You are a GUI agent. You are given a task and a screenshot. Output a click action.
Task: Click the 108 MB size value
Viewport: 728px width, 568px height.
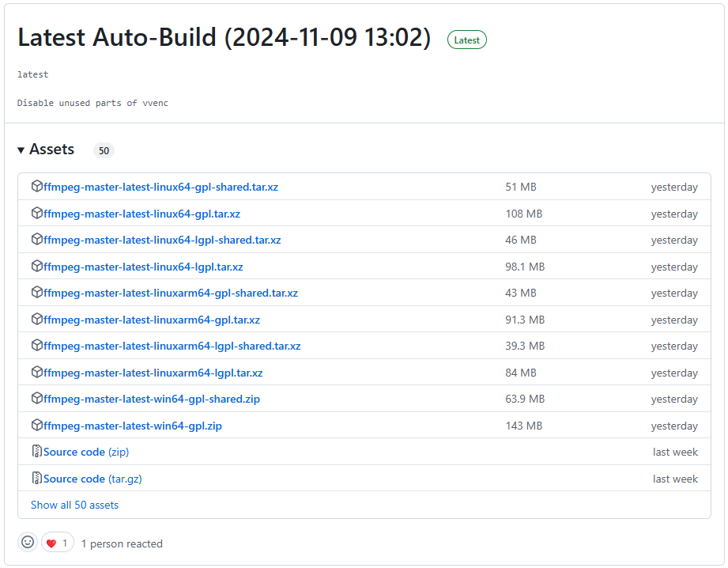tap(524, 214)
